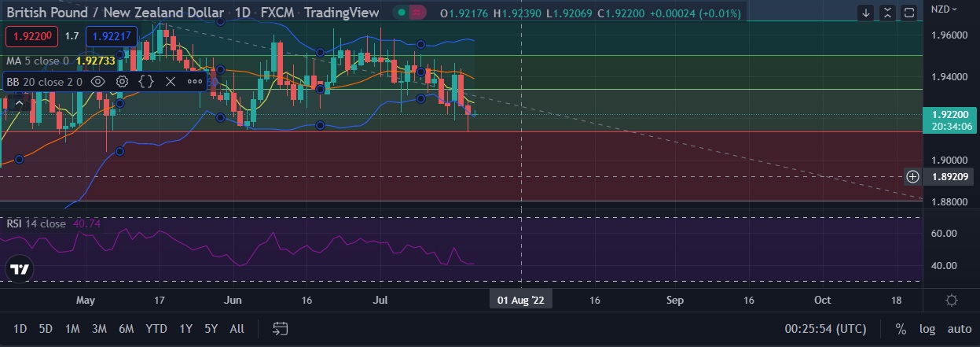Set time range to 1Y

tap(185, 328)
